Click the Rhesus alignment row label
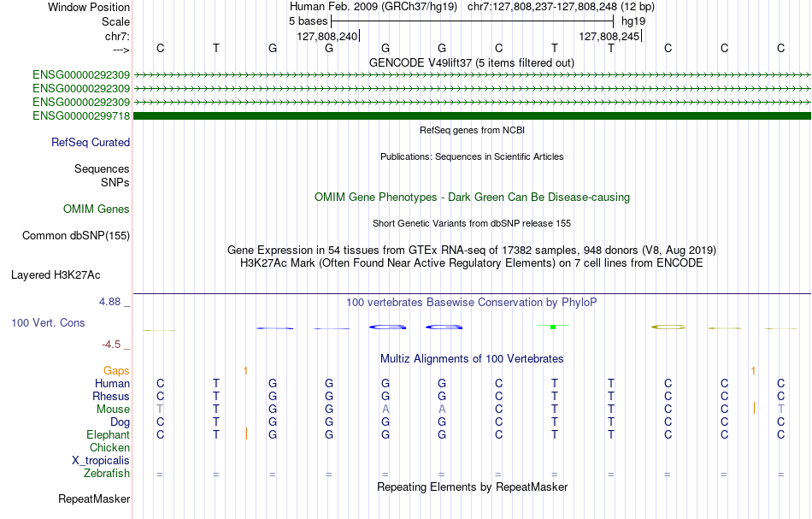 (111, 396)
